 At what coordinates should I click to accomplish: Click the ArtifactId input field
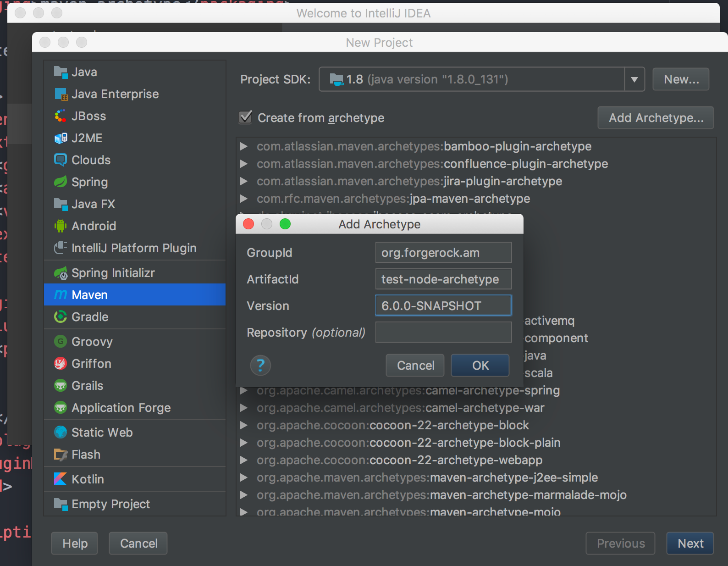[443, 279]
